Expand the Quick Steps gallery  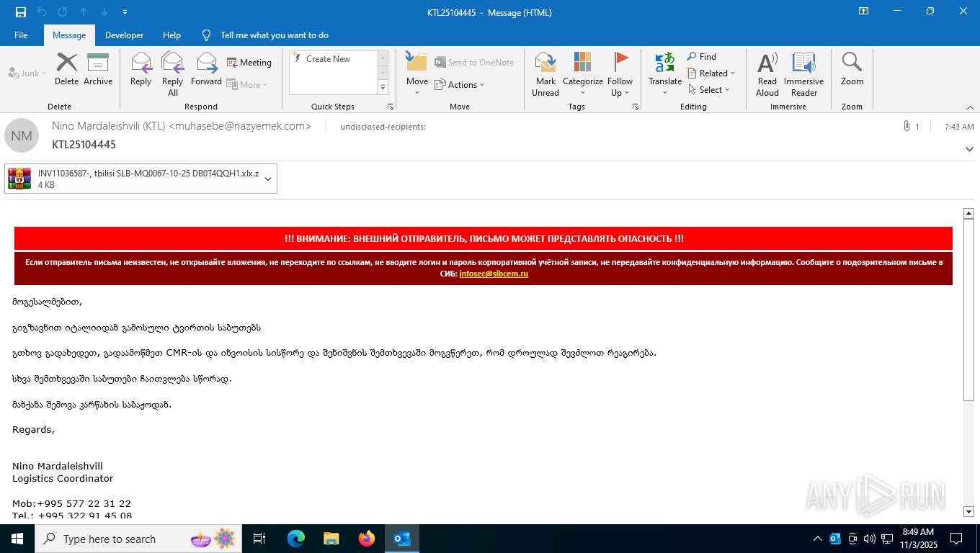[383, 88]
